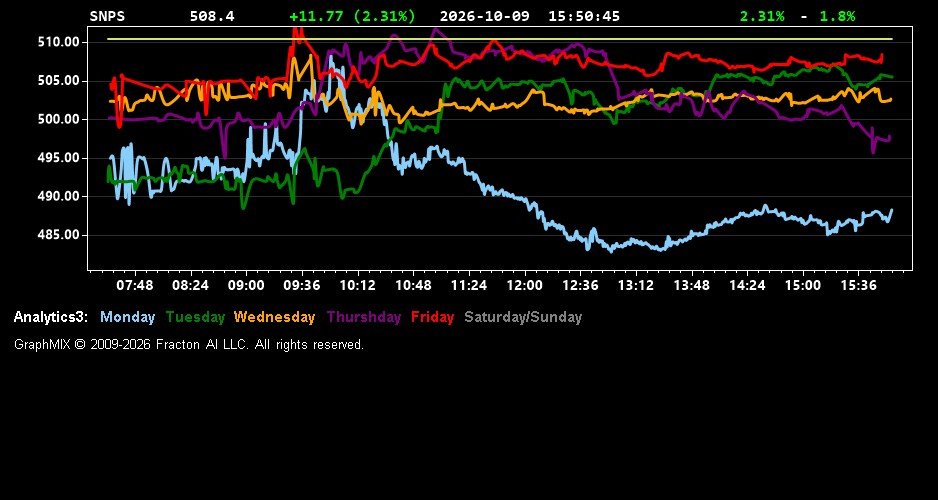Click the 1.8% value at top right

pyautogui.click(x=837, y=16)
